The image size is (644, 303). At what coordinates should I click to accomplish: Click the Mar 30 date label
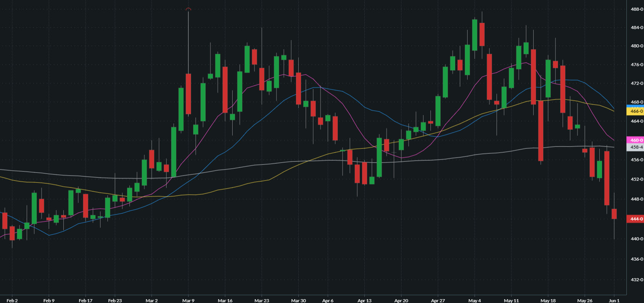(298, 300)
